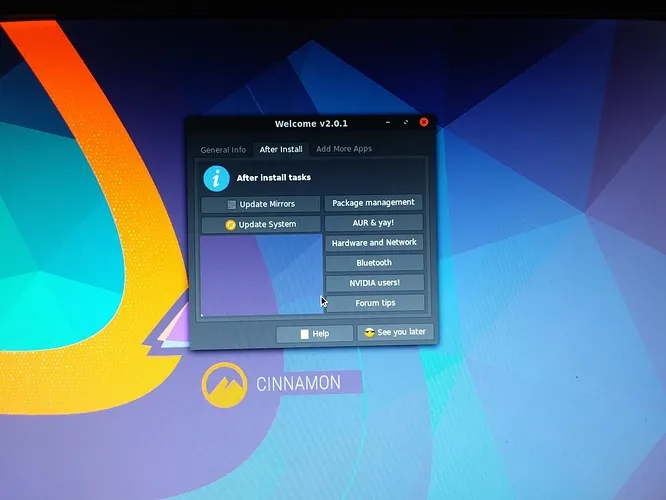666x500 pixels.
Task: Click the Help button
Action: click(314, 333)
